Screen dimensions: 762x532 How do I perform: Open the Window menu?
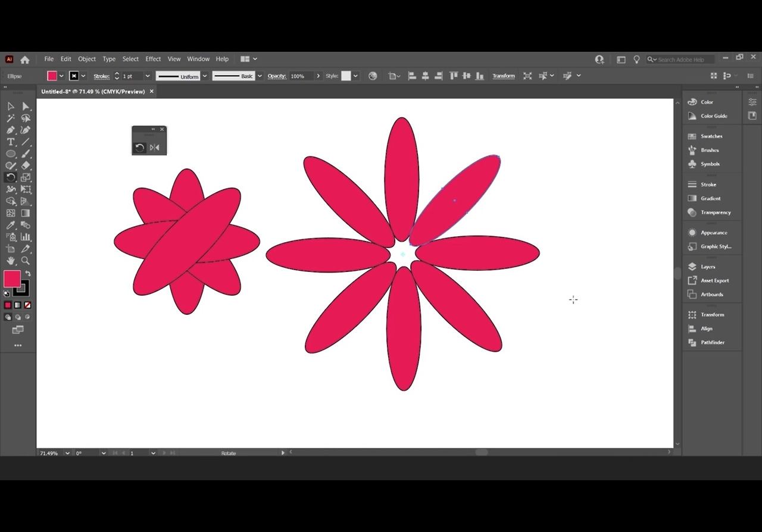pyautogui.click(x=198, y=60)
